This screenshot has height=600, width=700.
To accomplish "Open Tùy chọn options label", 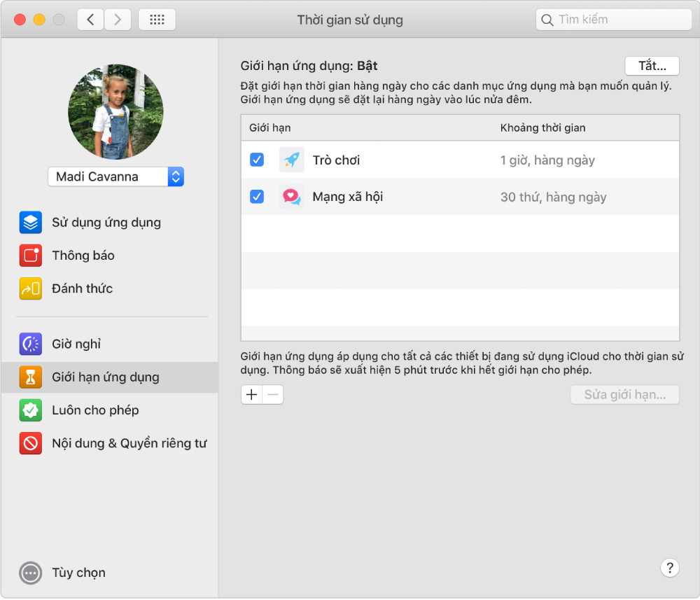I will [78, 573].
